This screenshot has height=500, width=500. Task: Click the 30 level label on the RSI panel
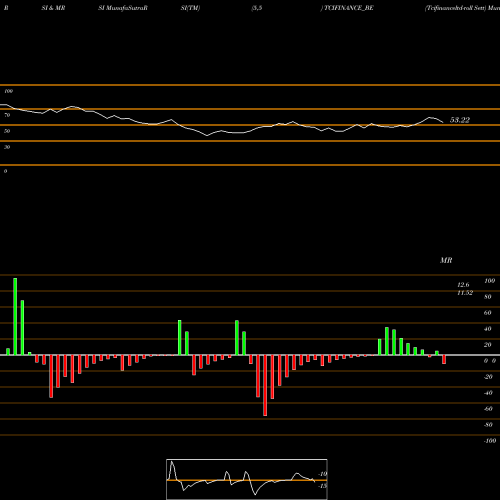[x=7, y=147]
